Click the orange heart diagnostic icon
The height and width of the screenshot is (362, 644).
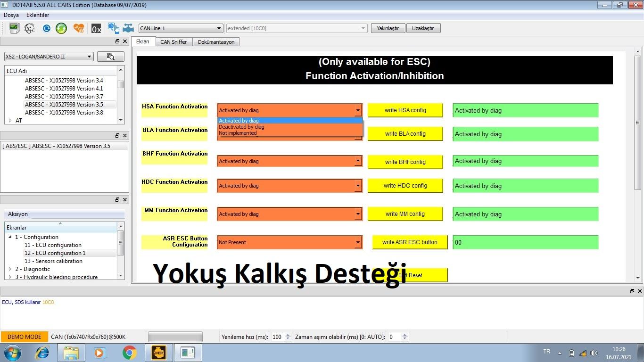[x=79, y=28]
